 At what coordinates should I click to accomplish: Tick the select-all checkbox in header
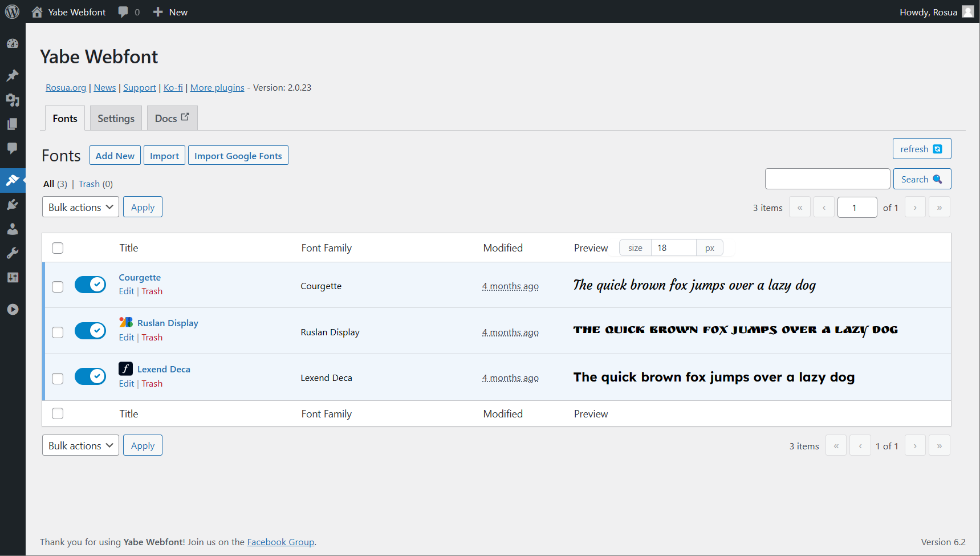(58, 248)
